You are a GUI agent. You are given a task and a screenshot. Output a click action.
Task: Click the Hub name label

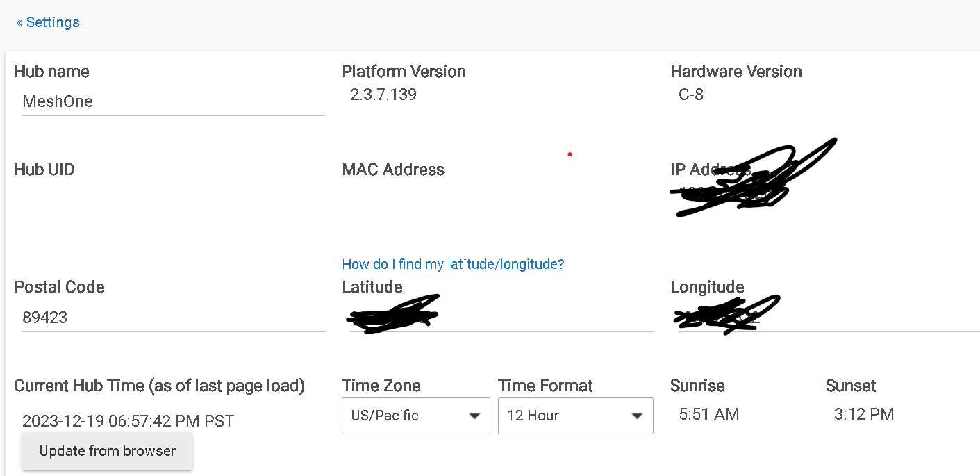tap(52, 72)
